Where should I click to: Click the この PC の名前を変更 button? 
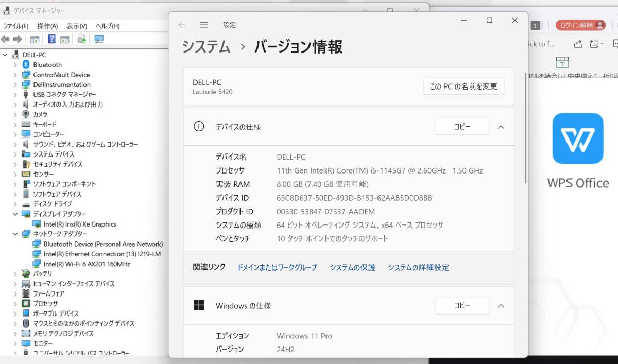tap(463, 86)
